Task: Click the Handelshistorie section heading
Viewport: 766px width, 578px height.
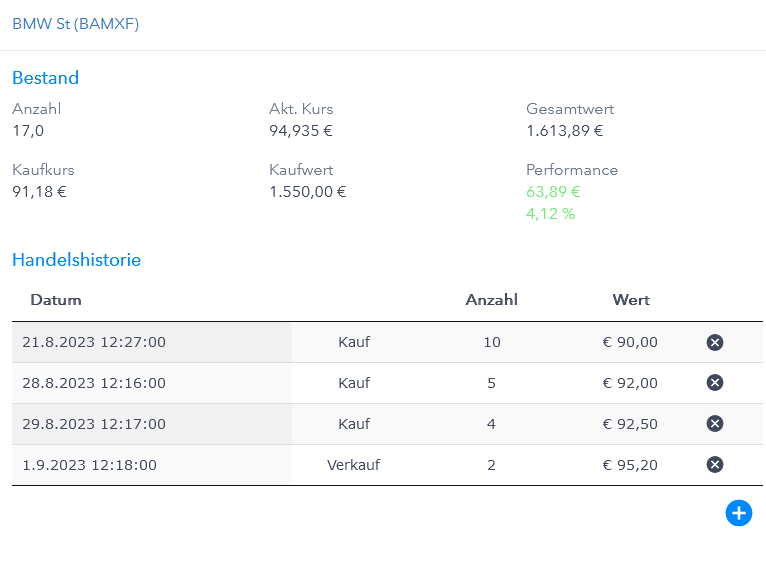Action: [x=76, y=260]
